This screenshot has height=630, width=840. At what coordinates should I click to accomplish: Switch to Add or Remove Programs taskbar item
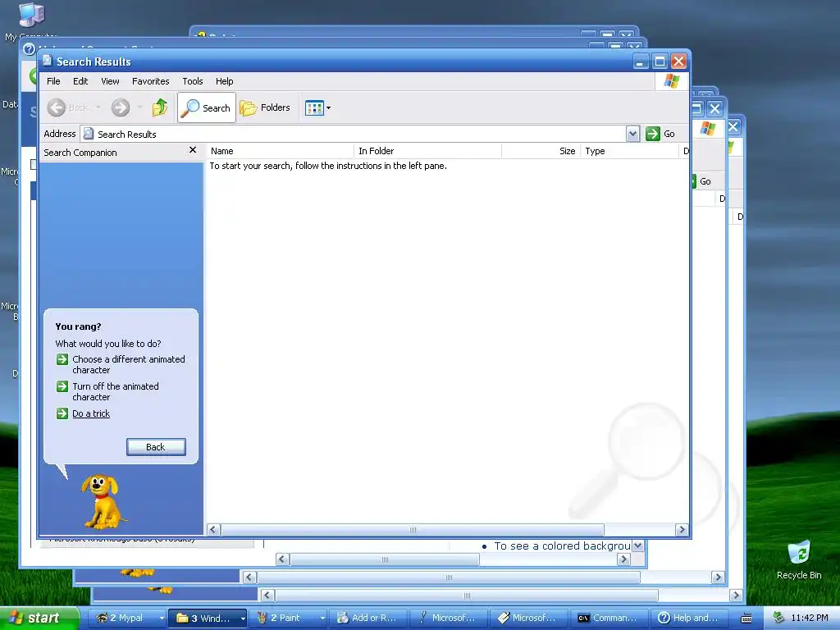(x=368, y=618)
